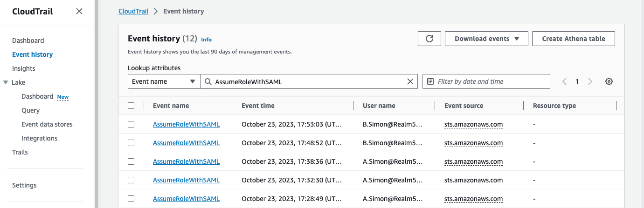
Task: Close the CloudTrail navigation panel
Action: pyautogui.click(x=79, y=11)
